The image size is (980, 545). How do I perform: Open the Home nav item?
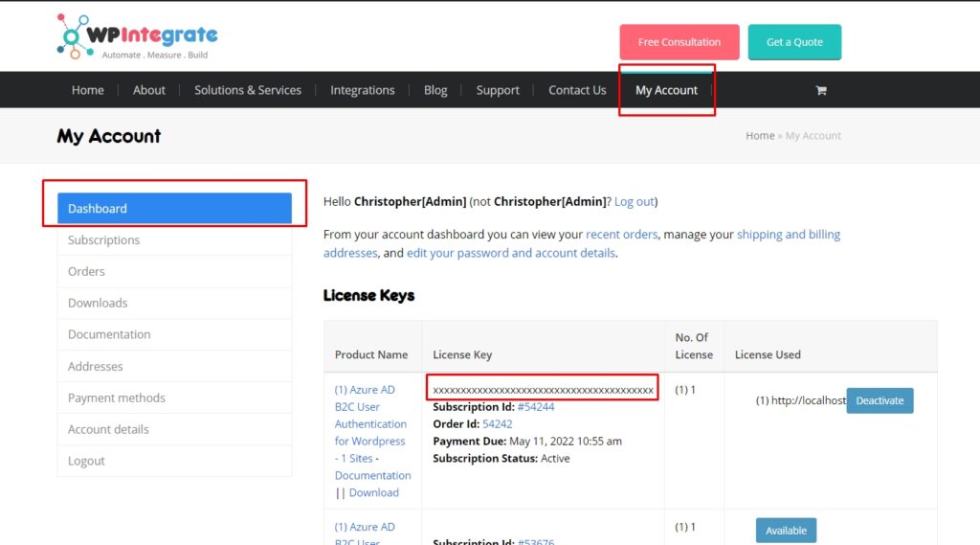pyautogui.click(x=87, y=90)
